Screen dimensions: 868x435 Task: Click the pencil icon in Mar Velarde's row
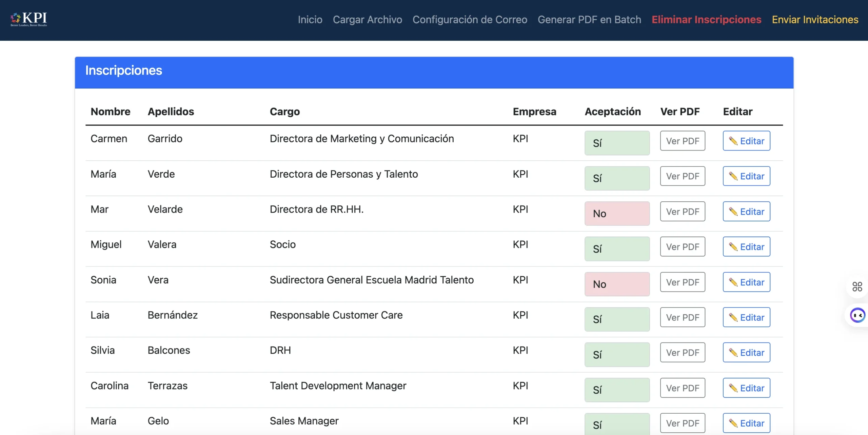point(733,212)
